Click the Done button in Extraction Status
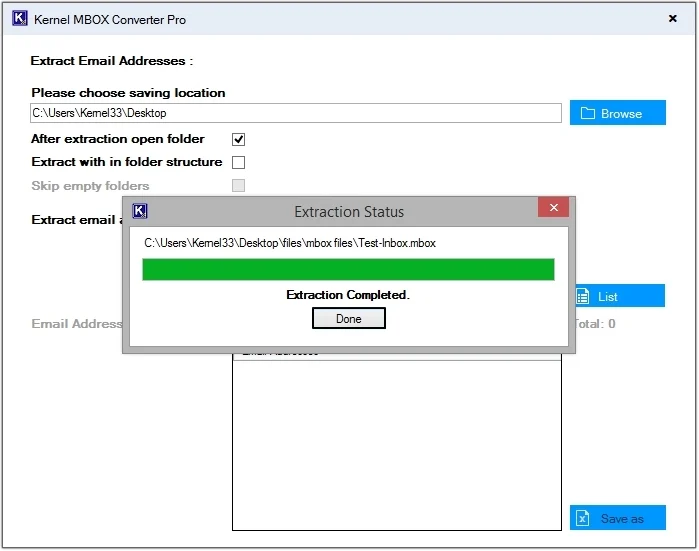Screen dimensions: 699x551 [349, 318]
